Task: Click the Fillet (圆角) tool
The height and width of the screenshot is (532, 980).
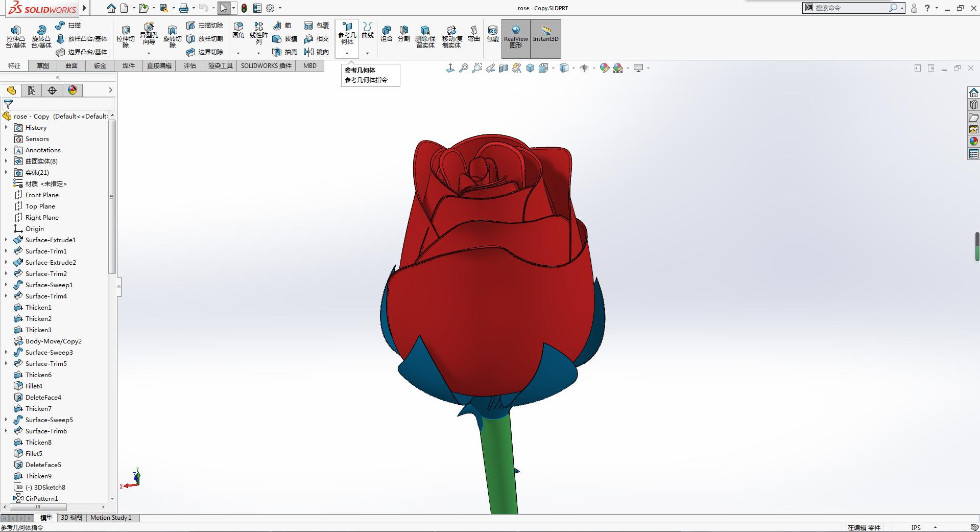Action: click(x=238, y=31)
